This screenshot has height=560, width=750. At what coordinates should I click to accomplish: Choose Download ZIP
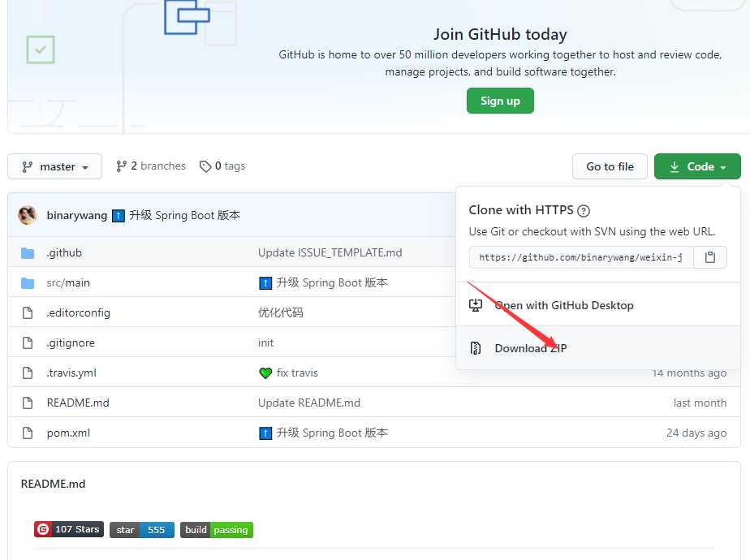point(598,348)
